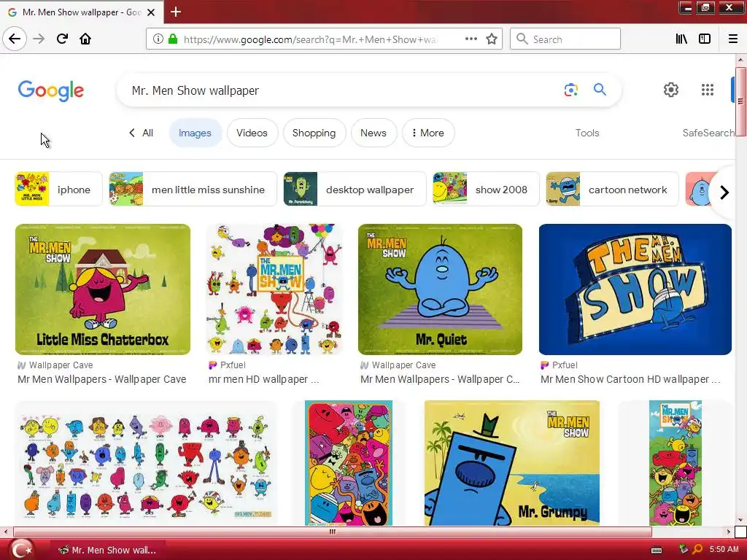The image size is (747, 560).
Task: Expand the More search categories
Action: click(428, 133)
